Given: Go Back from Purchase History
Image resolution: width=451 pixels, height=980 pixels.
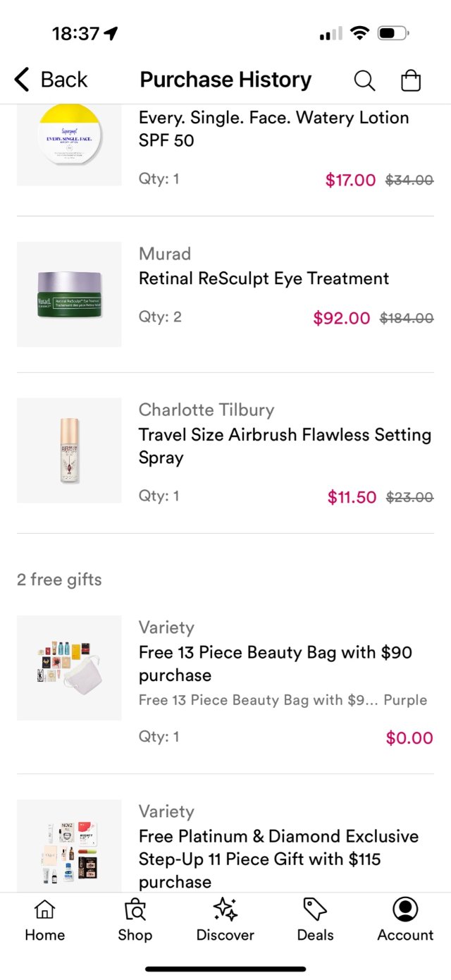Looking at the screenshot, I should [x=49, y=80].
